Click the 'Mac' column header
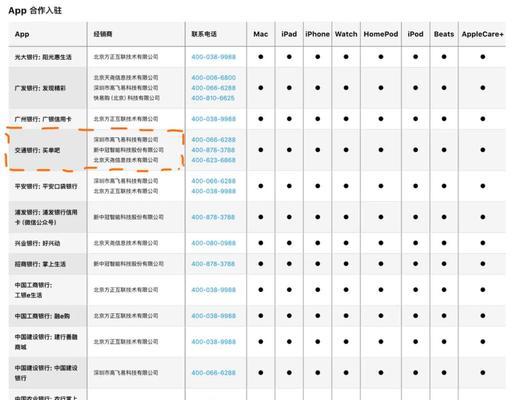Image resolution: width=514 pixels, height=400 pixels. pos(261,34)
